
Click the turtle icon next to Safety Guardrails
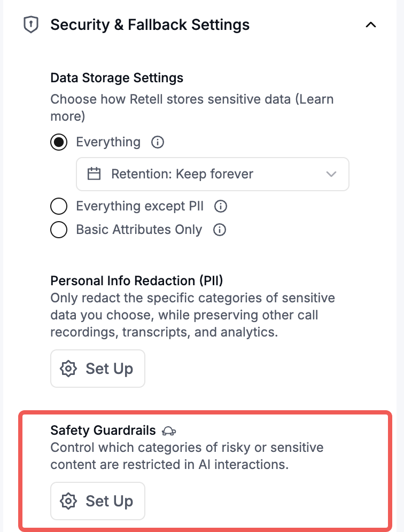[169, 431]
